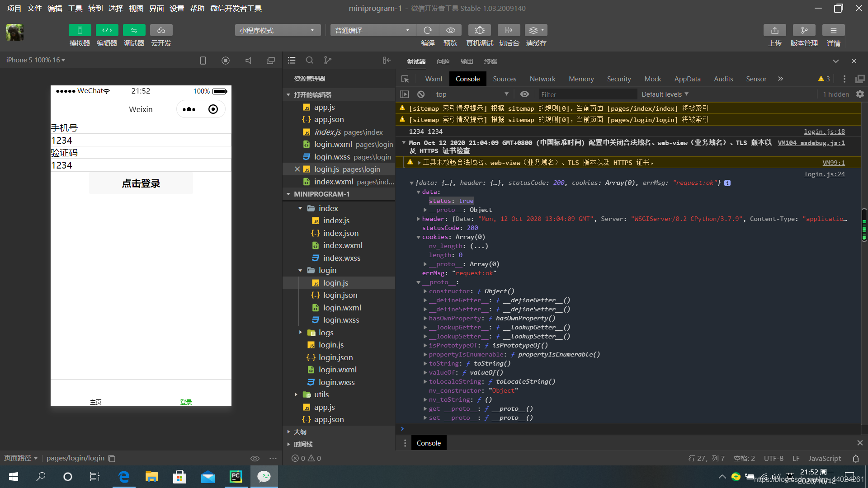This screenshot has width=868, height=488.
Task: Click the console Filter input field
Action: (x=588, y=94)
